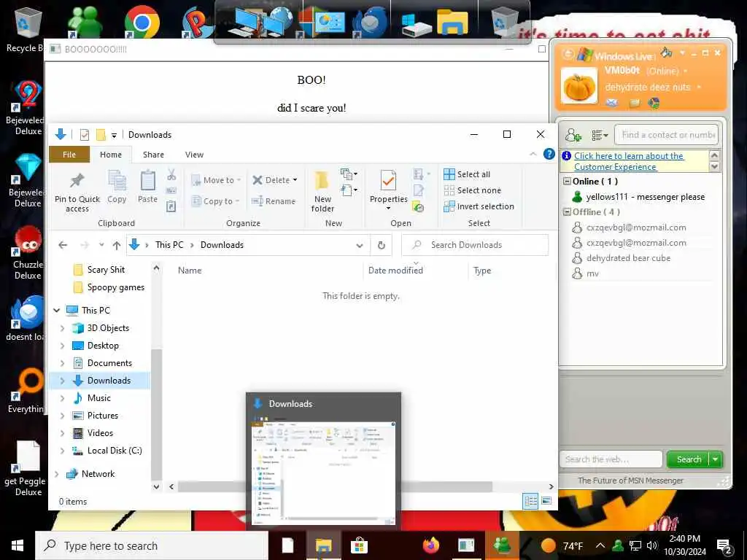Collapse the Online contacts group
This screenshot has height=560, width=747.
567,181
